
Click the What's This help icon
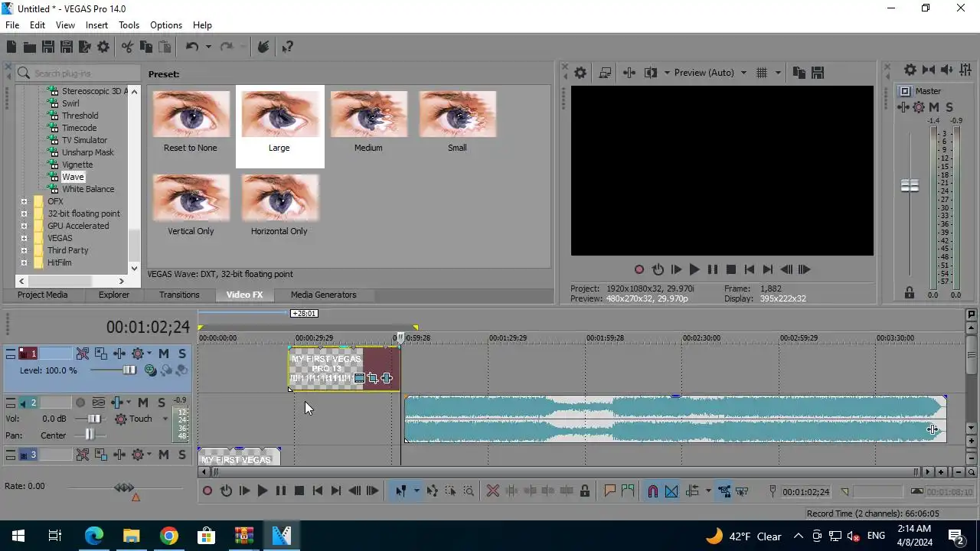pyautogui.click(x=288, y=47)
